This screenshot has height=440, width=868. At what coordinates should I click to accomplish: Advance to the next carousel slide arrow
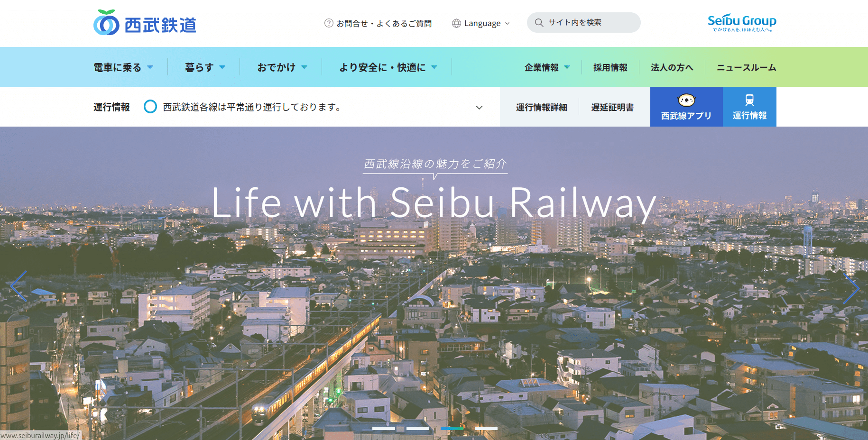(x=851, y=288)
